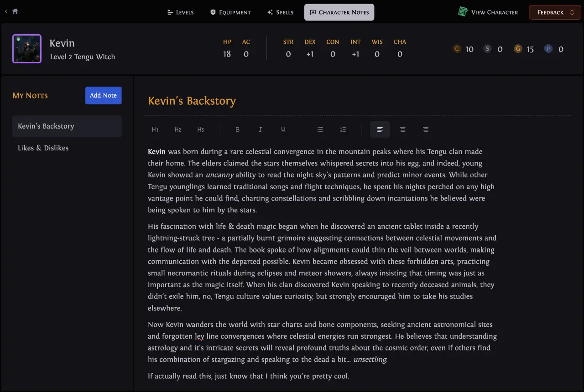584x392 pixels.
Task: Apply Heading 3 formatting
Action: coord(201,129)
